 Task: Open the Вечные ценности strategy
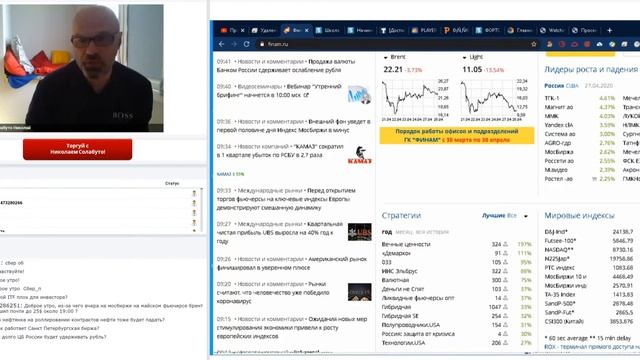[x=406, y=244]
